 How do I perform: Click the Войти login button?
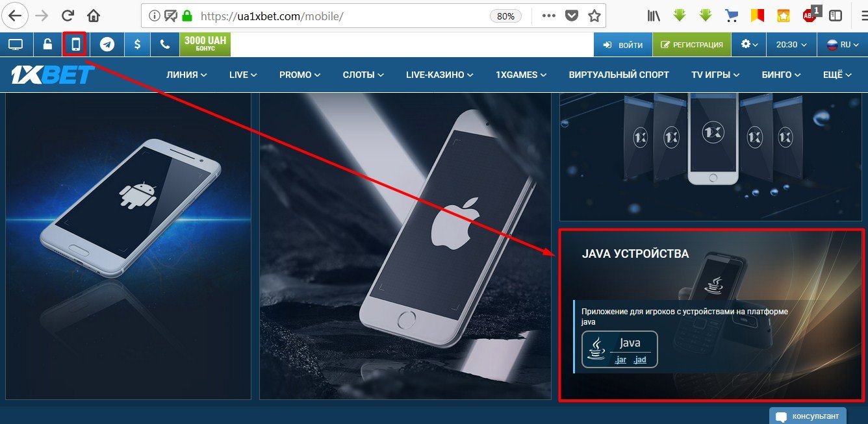click(622, 45)
